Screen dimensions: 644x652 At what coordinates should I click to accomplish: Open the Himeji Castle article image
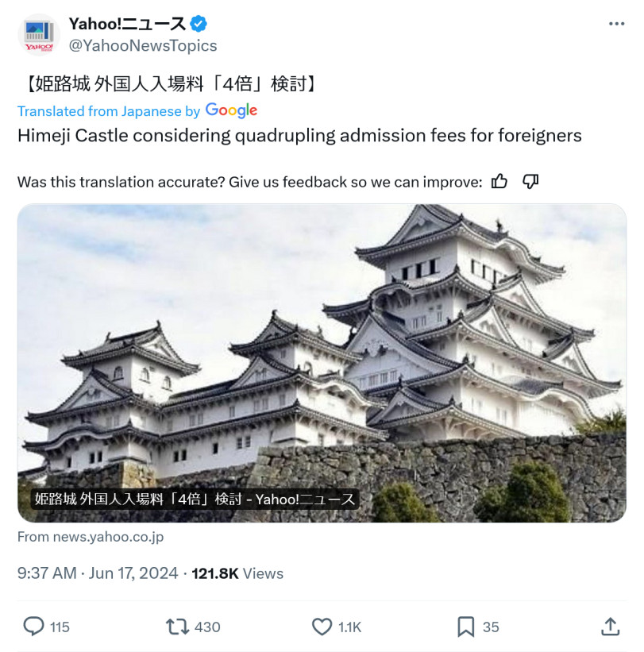[x=322, y=363]
